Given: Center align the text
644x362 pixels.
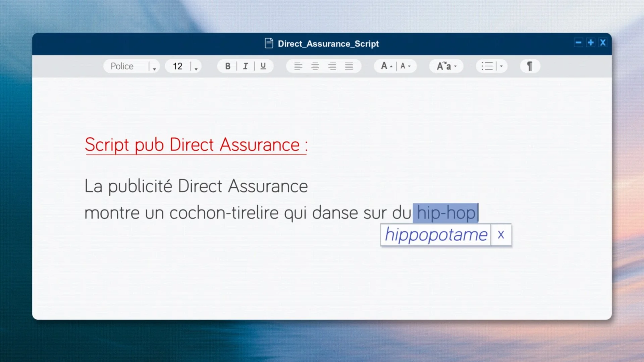Looking at the screenshot, I should 315,66.
